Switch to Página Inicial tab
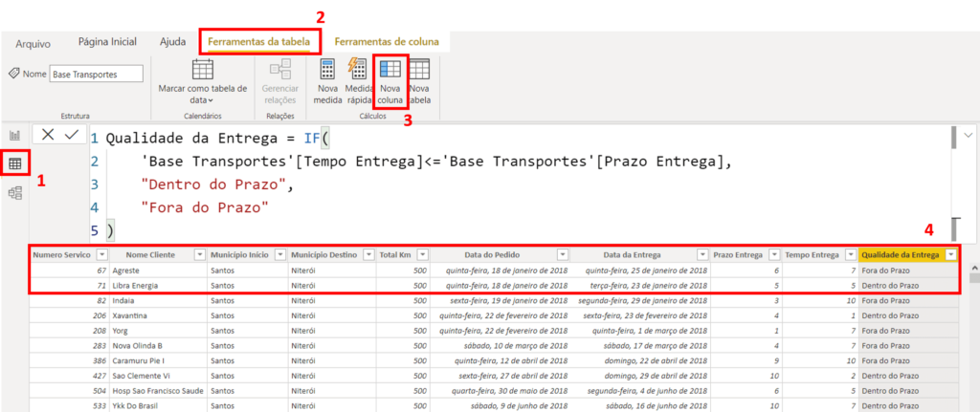The image size is (980, 412). [x=107, y=42]
